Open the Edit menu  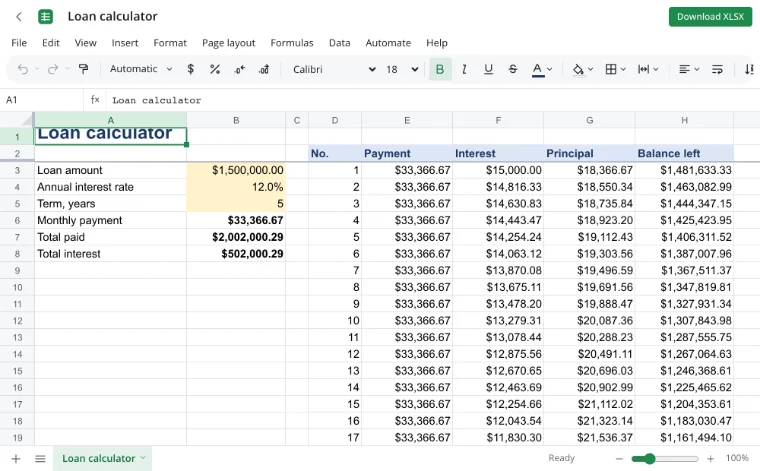[x=50, y=43]
